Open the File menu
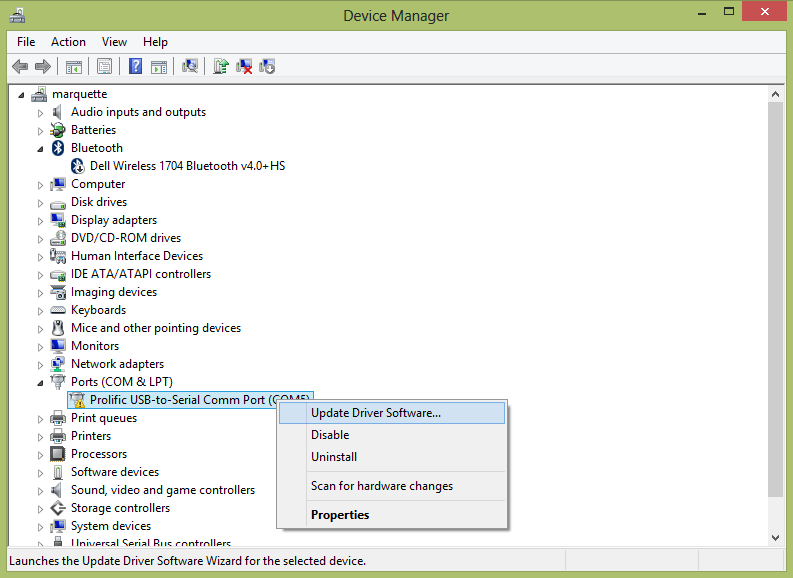Screen dimensions: 793x578 pyautogui.click(x=26, y=42)
